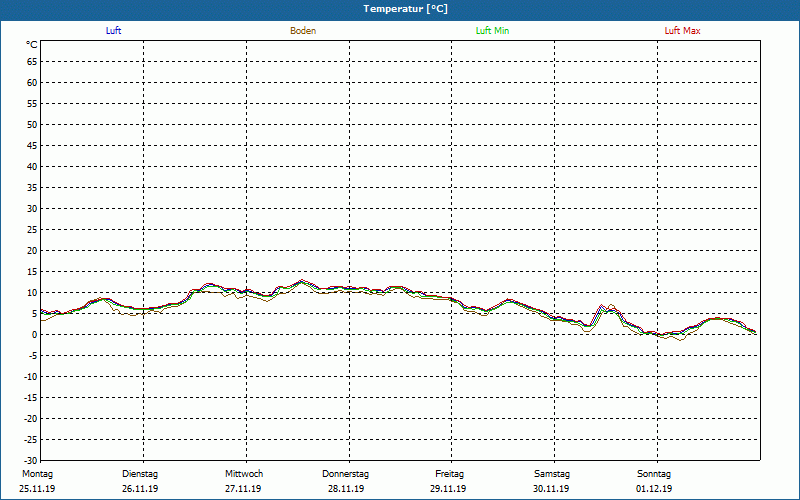Click the 40 y-axis value

coord(32,167)
